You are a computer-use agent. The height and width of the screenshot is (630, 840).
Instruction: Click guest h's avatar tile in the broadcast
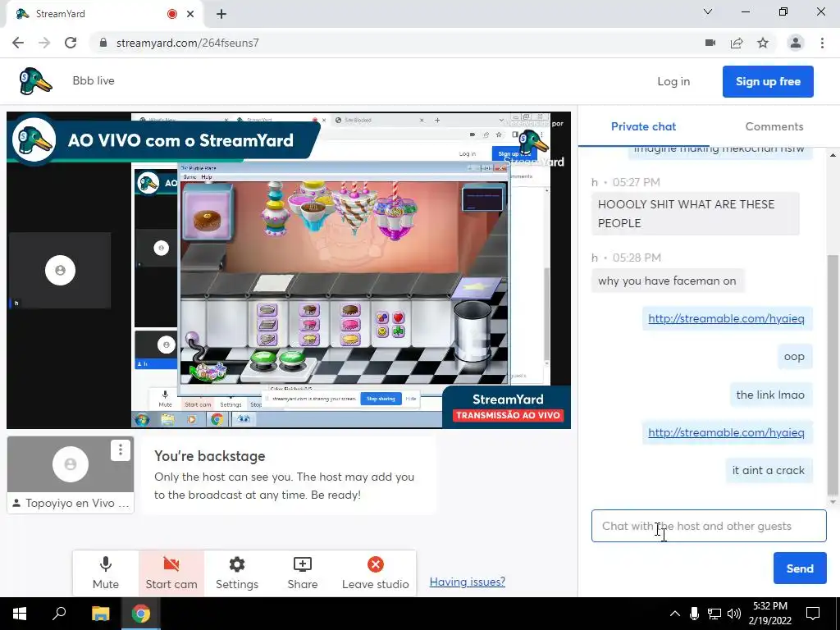pos(60,271)
